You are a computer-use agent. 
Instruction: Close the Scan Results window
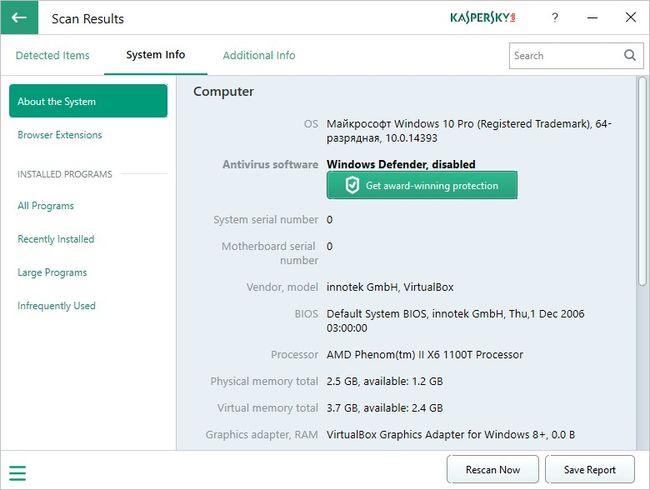(631, 17)
